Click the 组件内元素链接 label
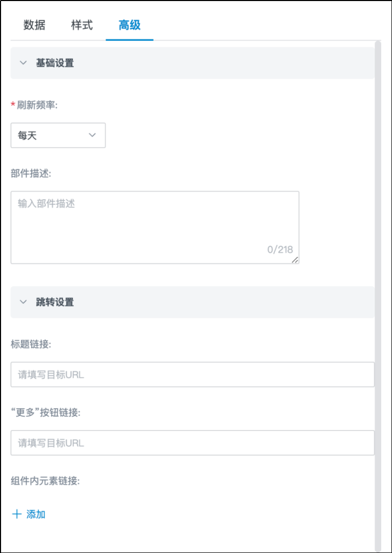Screen dimensions: 392x553 point(45,481)
